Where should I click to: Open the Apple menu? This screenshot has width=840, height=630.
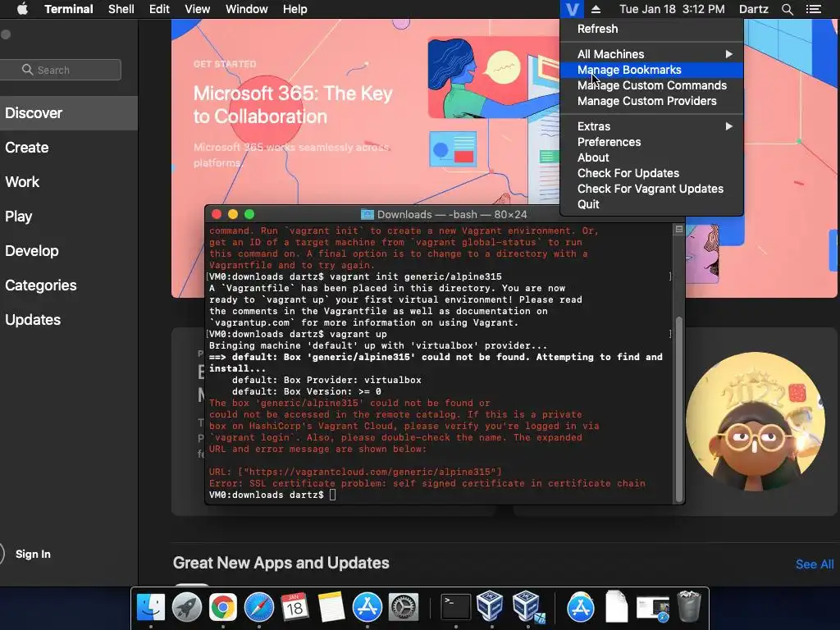[22, 9]
